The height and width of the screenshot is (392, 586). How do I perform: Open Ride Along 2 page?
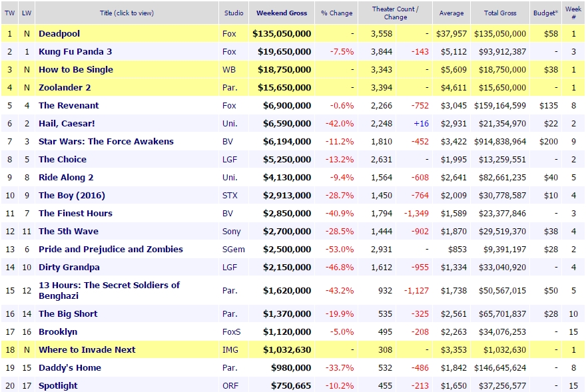coord(66,177)
